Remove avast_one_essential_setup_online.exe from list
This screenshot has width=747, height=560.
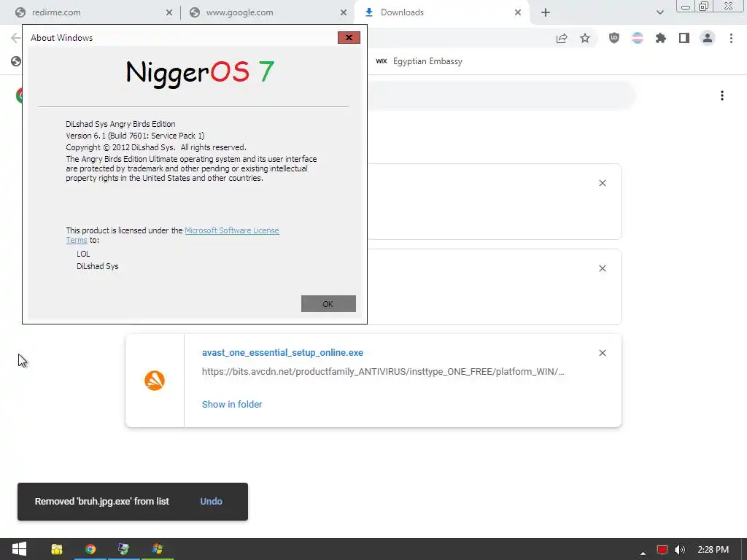[x=602, y=353]
